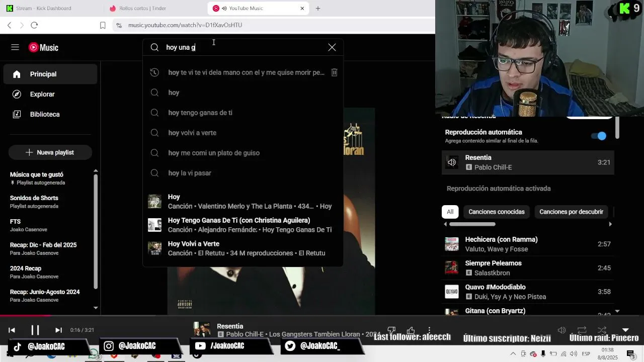Screen dimensions: 644x362
Task: Delete the history suggestion with trash icon
Action: pyautogui.click(x=334, y=72)
